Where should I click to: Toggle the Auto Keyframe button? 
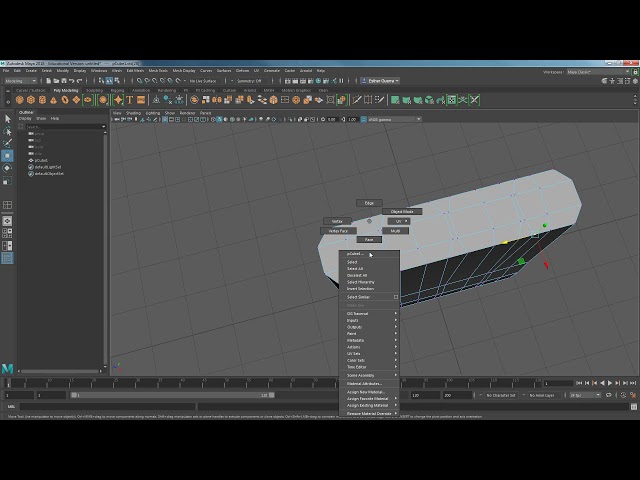623,395
